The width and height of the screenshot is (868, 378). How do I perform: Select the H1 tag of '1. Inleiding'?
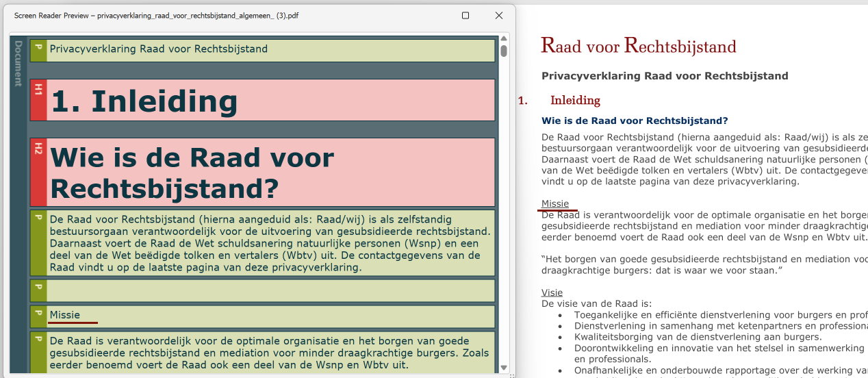pos(38,100)
